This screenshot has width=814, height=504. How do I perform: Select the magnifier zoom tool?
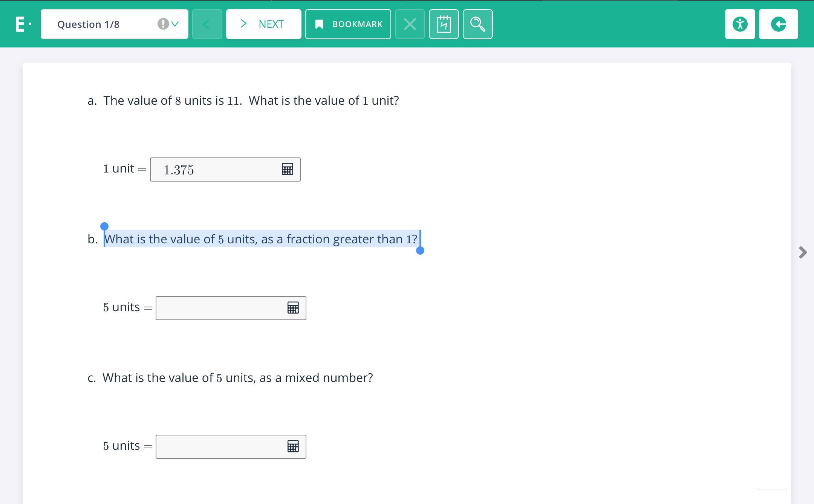477,24
